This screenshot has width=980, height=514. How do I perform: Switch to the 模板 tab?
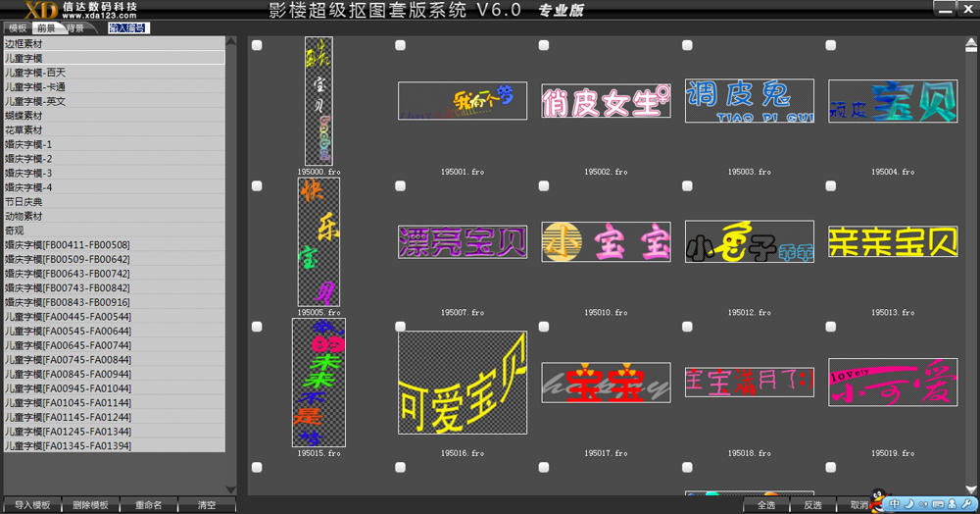(x=18, y=28)
